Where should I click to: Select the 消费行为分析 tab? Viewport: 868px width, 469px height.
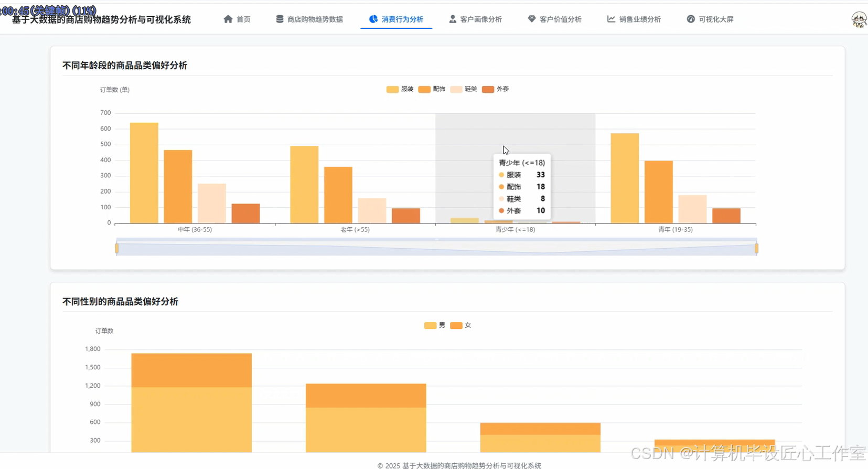click(x=397, y=19)
